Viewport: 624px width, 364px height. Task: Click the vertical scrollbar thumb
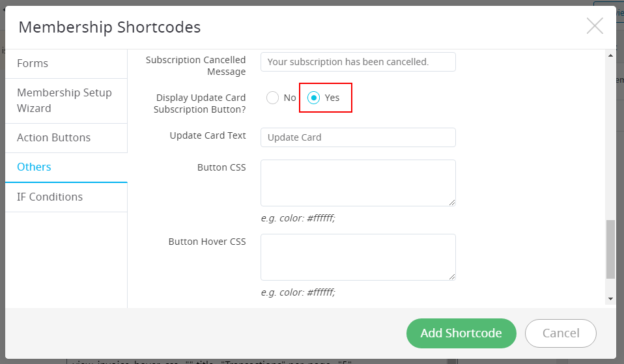[610, 249]
